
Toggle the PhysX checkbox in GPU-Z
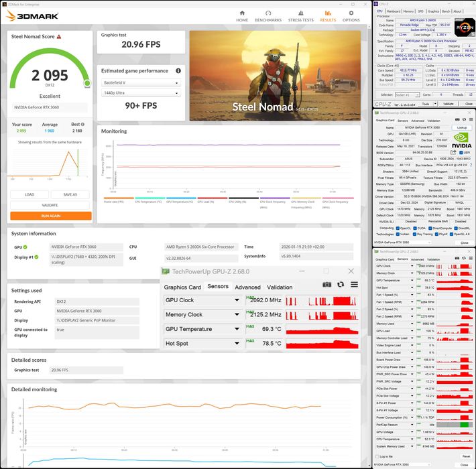pos(437,234)
